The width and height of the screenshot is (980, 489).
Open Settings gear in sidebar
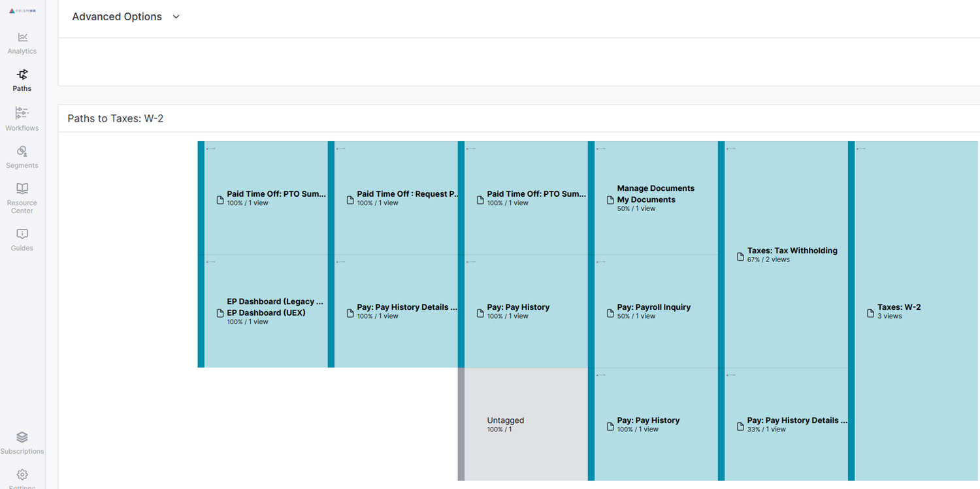click(22, 476)
